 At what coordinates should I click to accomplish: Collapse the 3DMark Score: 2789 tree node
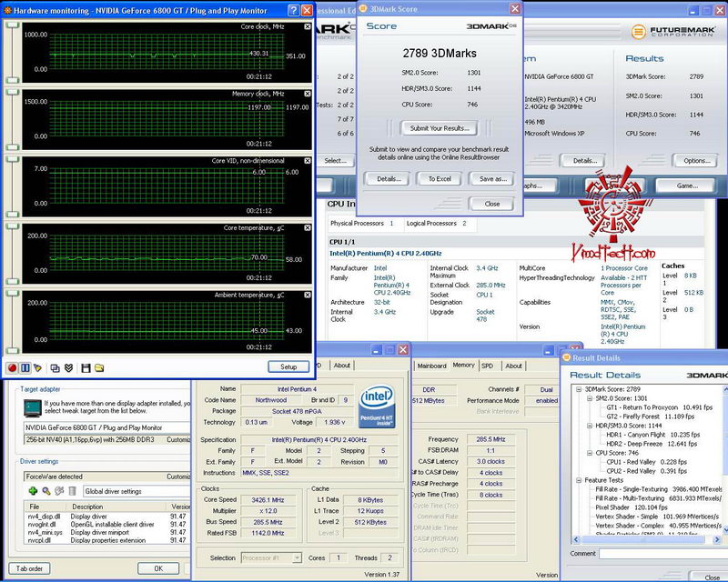579,389
